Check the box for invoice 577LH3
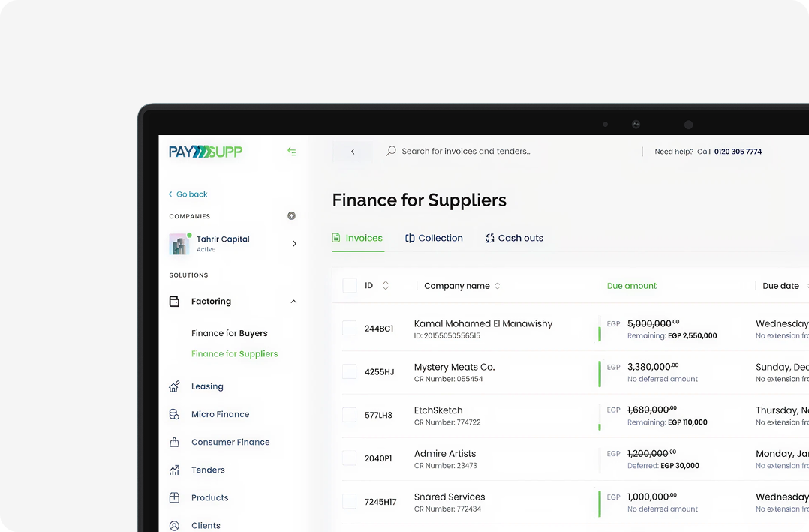Viewport: 809px width, 532px height. point(349,415)
